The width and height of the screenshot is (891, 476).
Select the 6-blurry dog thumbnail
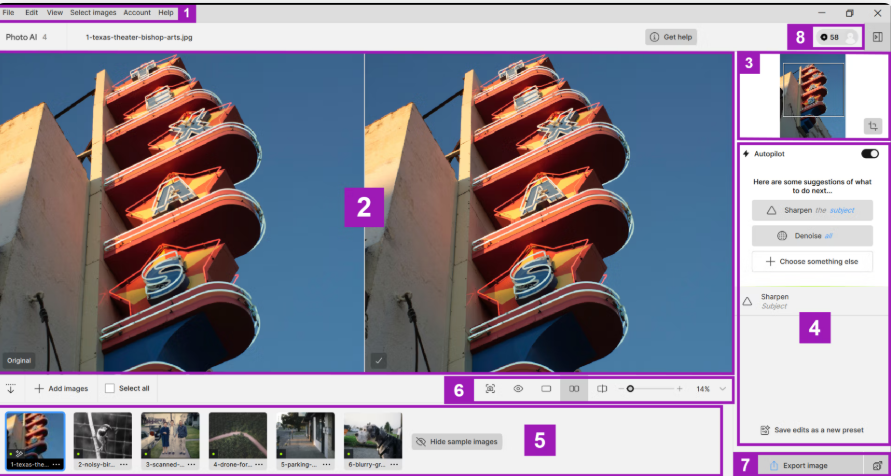click(x=372, y=436)
